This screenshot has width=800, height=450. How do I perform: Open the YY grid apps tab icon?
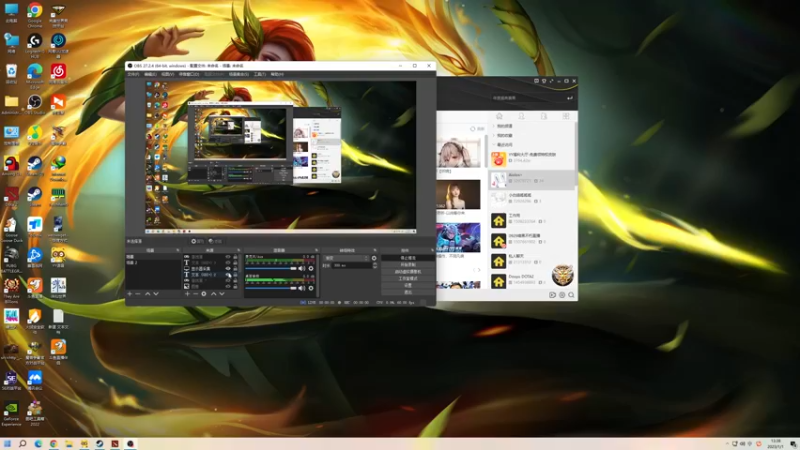[x=566, y=116]
